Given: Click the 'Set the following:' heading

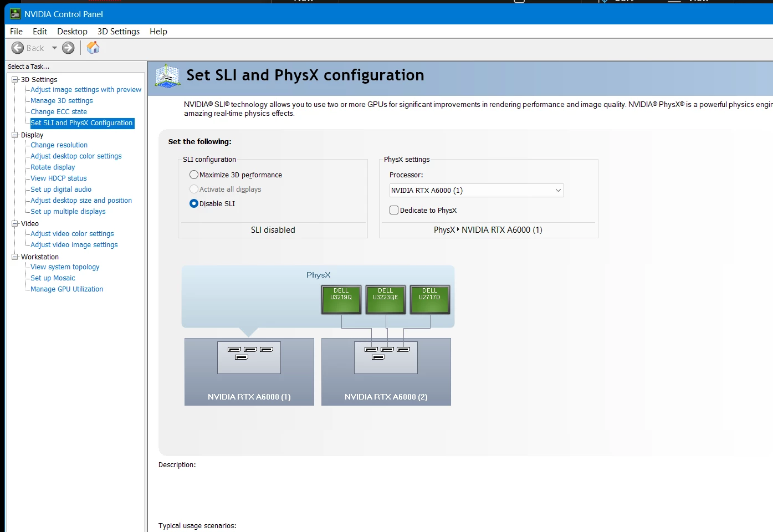Looking at the screenshot, I should [200, 142].
